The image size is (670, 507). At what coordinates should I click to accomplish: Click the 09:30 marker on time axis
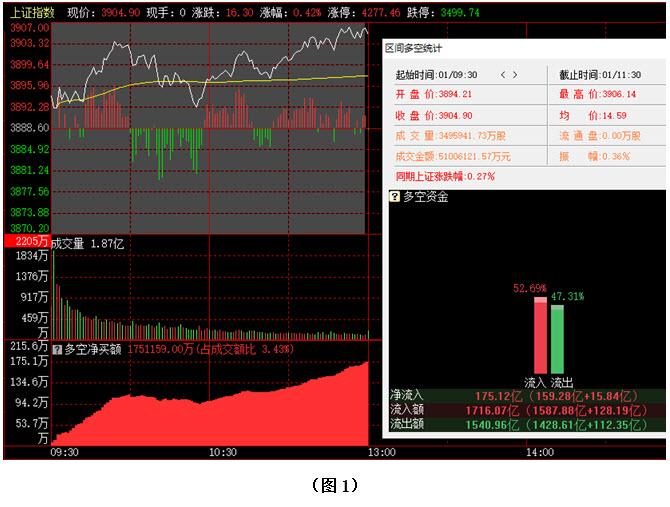click(62, 452)
